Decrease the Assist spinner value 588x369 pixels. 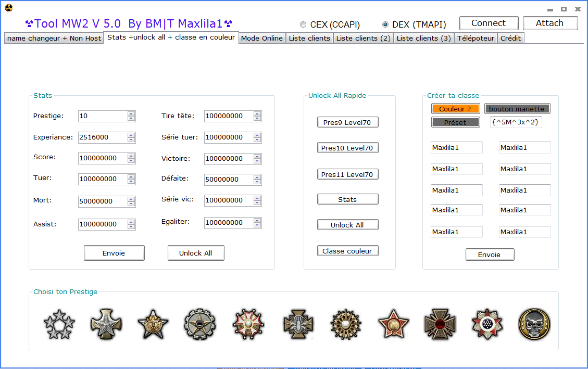(131, 226)
